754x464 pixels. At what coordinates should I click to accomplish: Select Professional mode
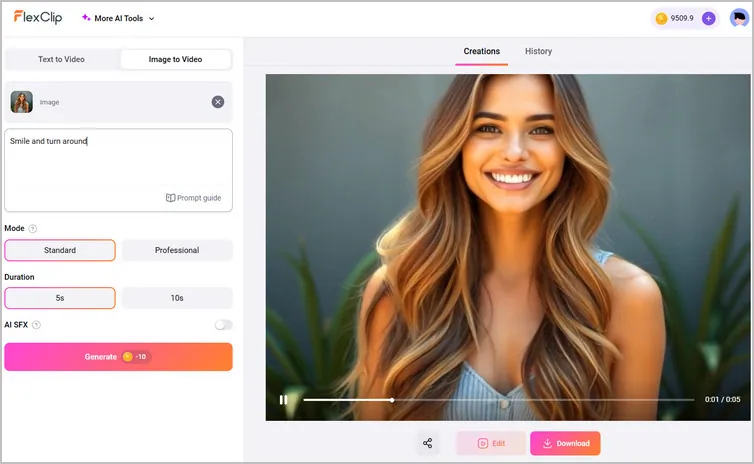(x=177, y=250)
